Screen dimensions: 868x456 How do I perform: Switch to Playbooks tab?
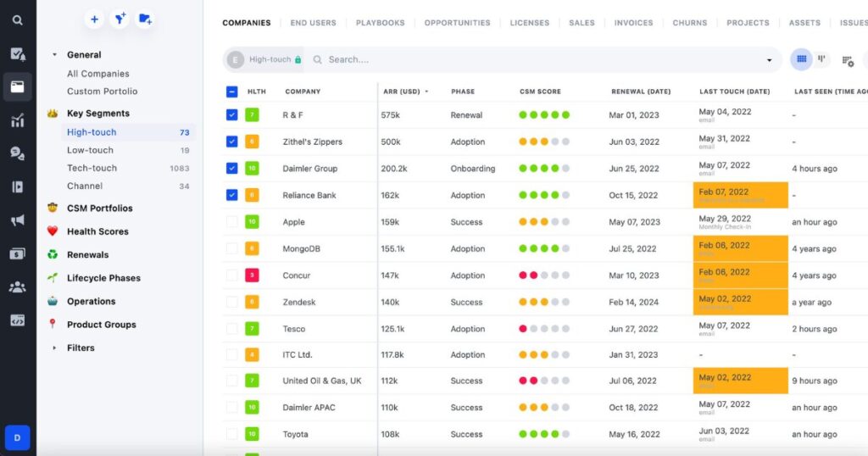(381, 23)
